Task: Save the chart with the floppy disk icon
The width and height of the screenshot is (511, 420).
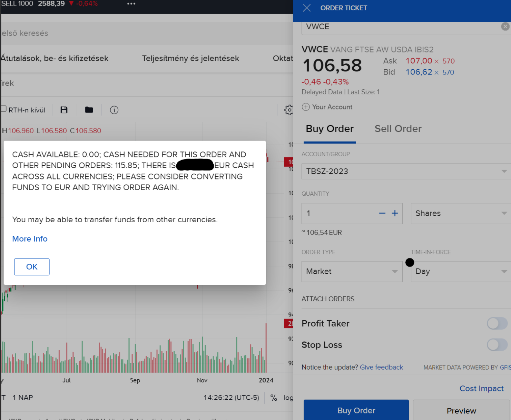Action: click(x=64, y=110)
